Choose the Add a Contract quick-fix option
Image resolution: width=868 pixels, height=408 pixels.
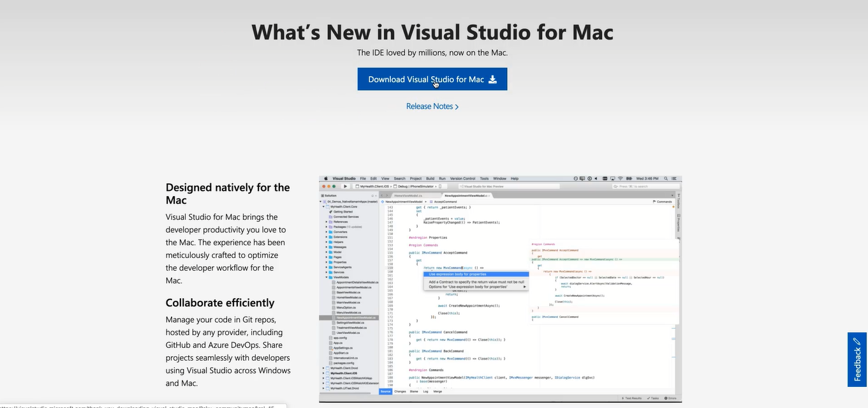tap(476, 282)
